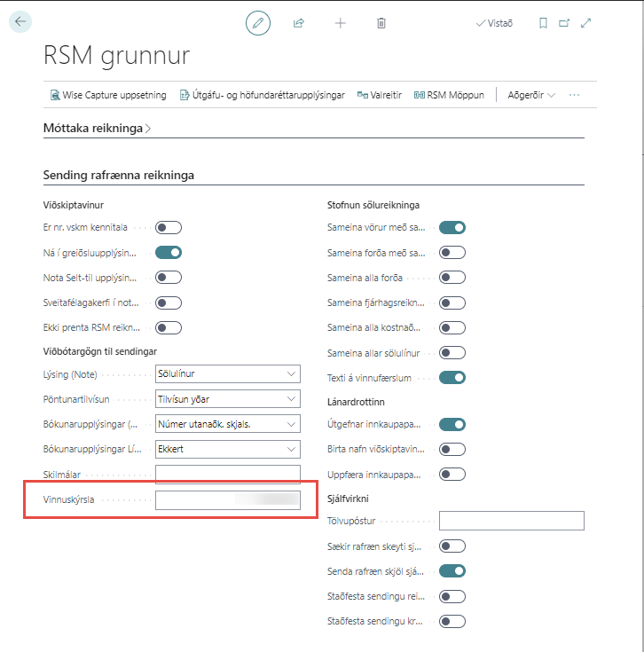Click the back arrow button
This screenshot has width=644, height=652.
(x=20, y=22)
